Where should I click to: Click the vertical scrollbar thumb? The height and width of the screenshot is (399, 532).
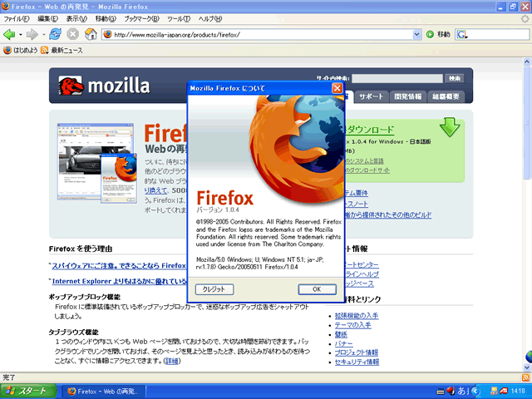tap(526, 121)
